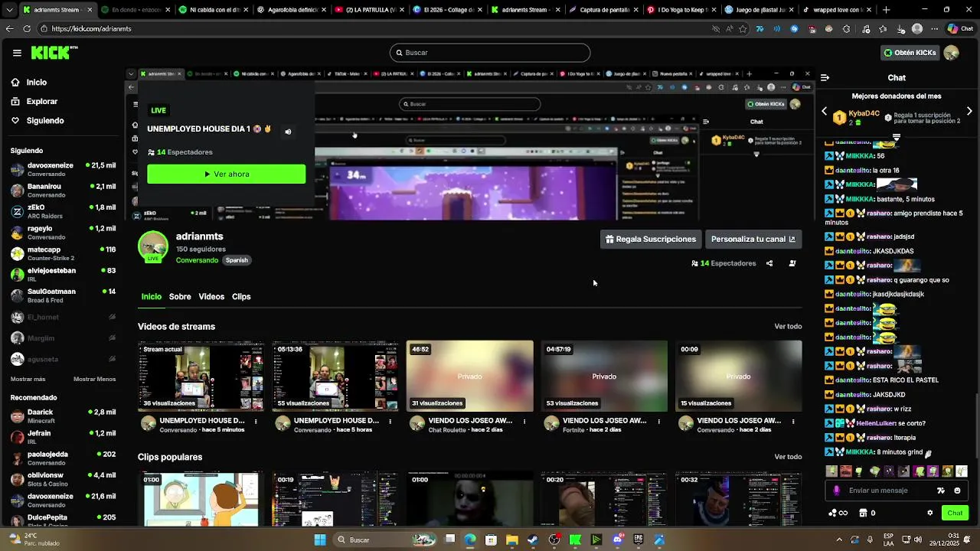Show hidden system tray icons
Screen dimensions: 980x551
tap(839, 540)
